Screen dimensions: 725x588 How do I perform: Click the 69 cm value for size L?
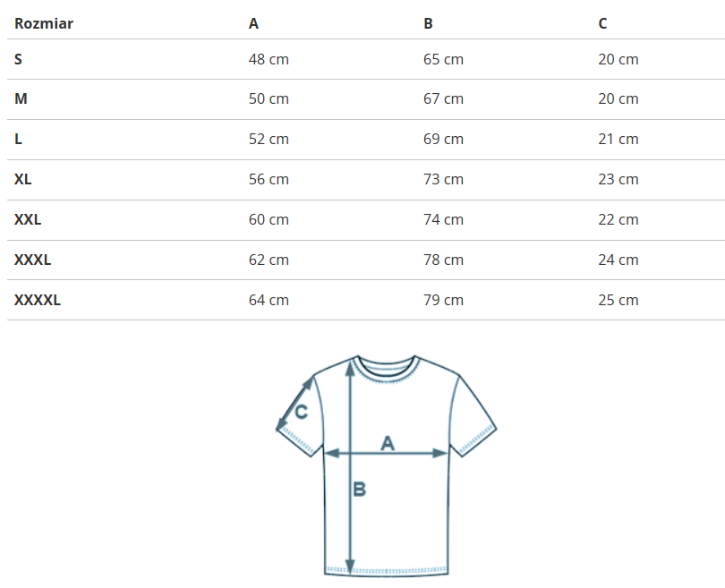[443, 139]
